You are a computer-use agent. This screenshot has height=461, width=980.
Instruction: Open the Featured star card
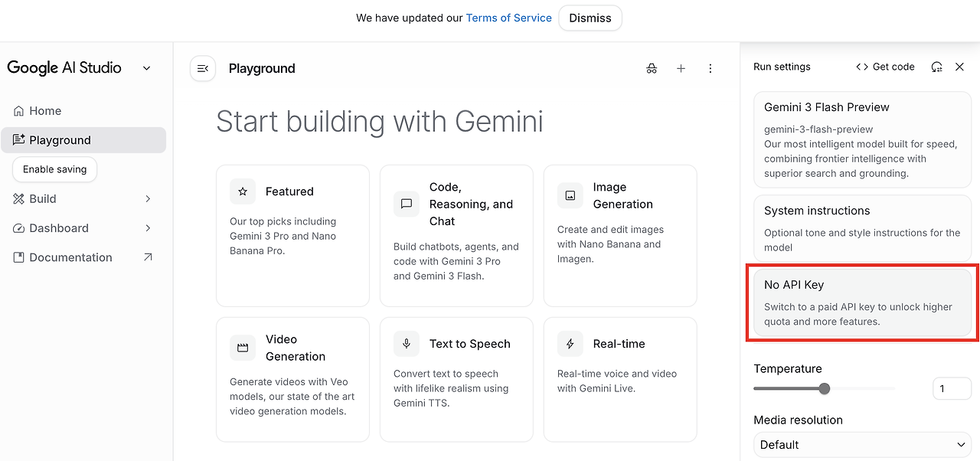point(292,236)
